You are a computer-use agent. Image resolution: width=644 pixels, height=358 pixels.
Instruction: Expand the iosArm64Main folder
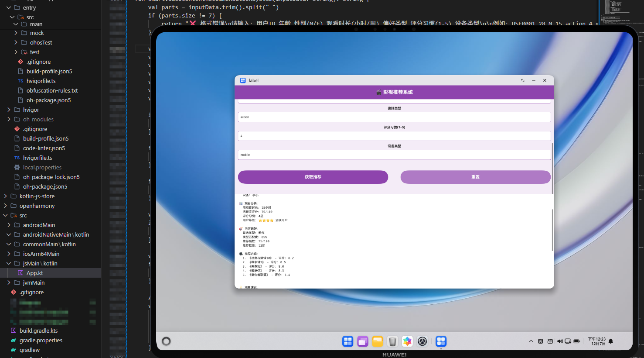click(9, 254)
